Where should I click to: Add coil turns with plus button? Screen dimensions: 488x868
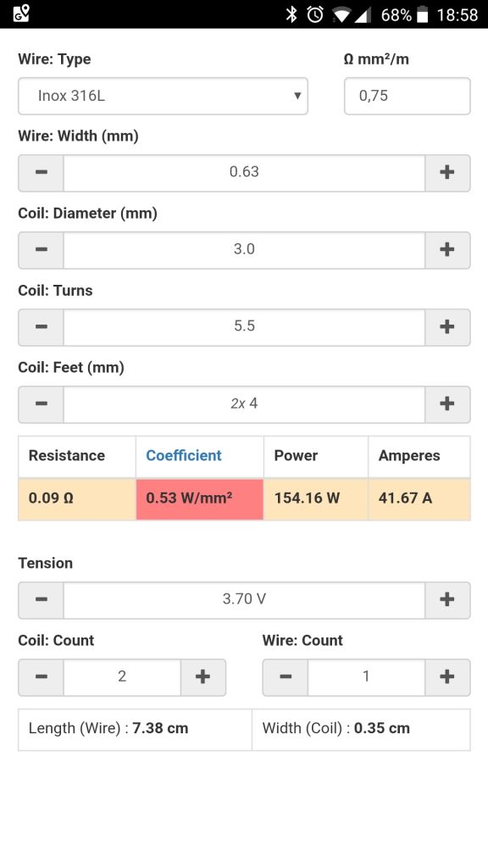pos(447,326)
